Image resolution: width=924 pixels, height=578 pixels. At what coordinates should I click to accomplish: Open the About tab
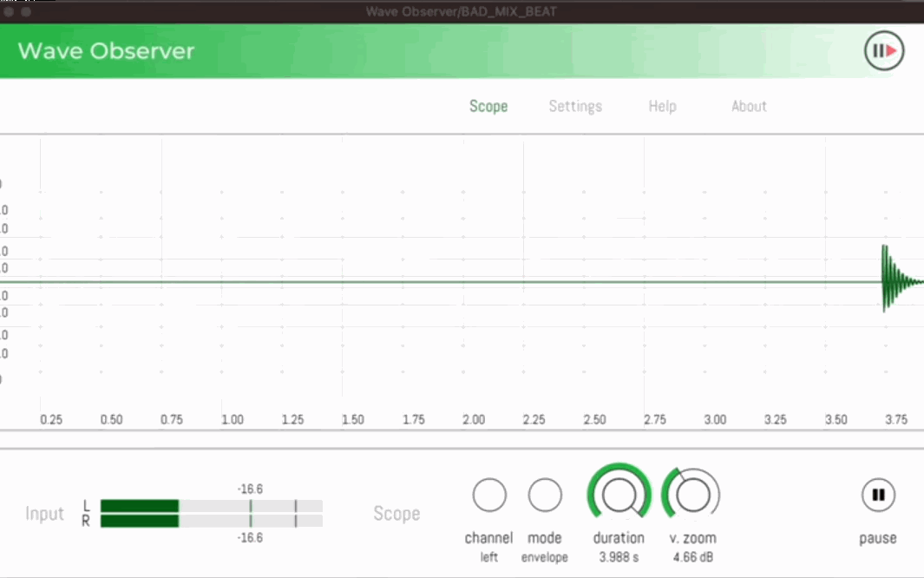click(749, 106)
